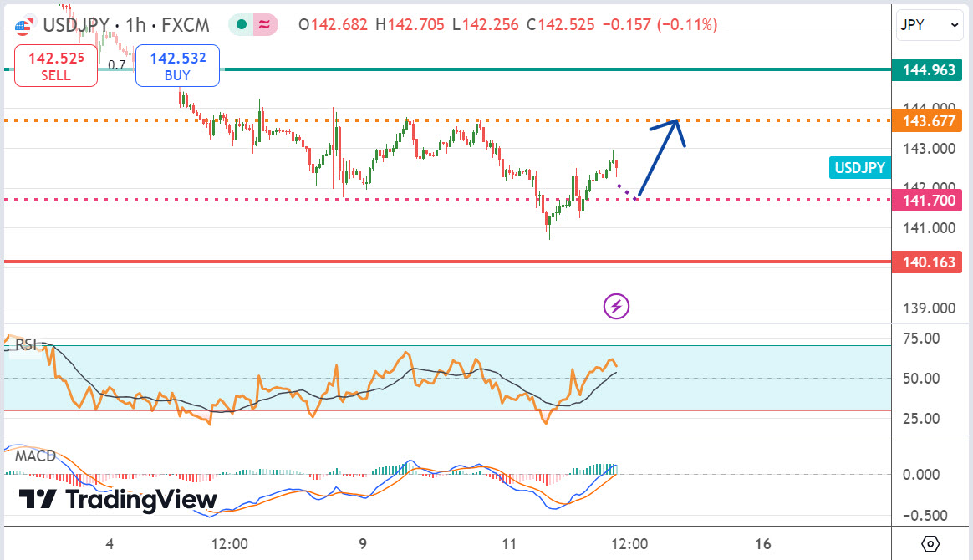Click the pink approximate-equals data indicator icon
Screen dimensions: 973x560
[x=265, y=25]
